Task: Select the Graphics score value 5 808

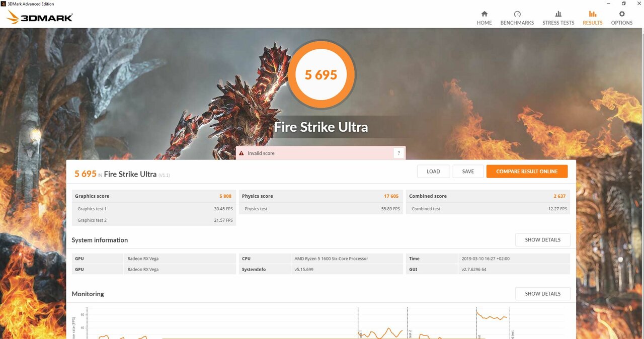Action: coord(225,196)
